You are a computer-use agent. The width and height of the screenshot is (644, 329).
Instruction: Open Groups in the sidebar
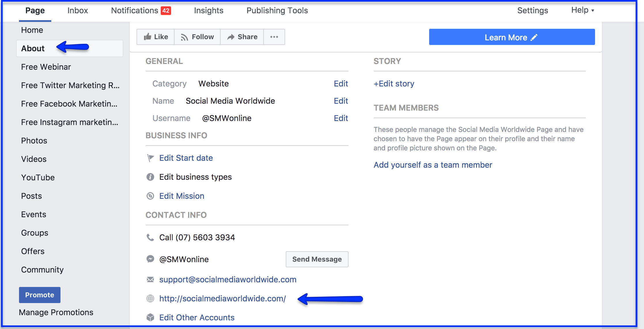[35, 233]
